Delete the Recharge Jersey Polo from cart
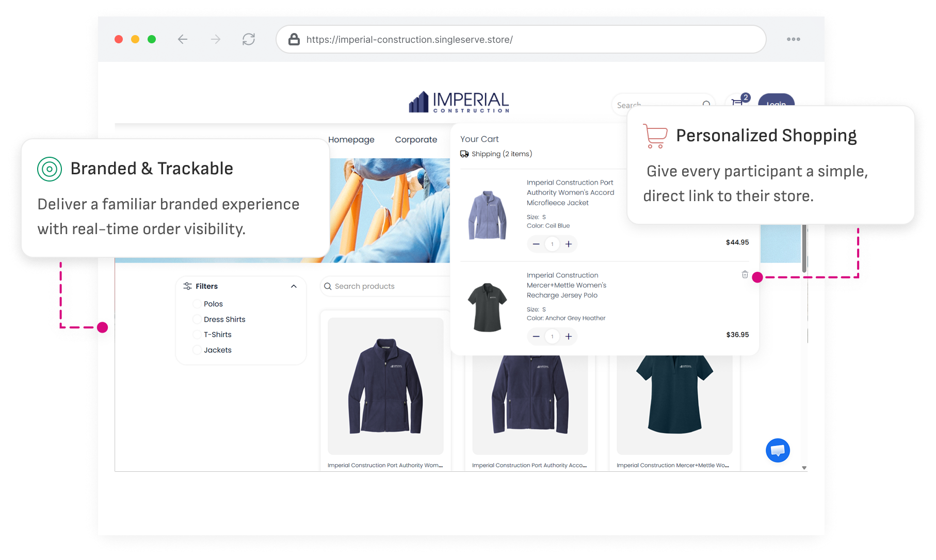 click(745, 275)
